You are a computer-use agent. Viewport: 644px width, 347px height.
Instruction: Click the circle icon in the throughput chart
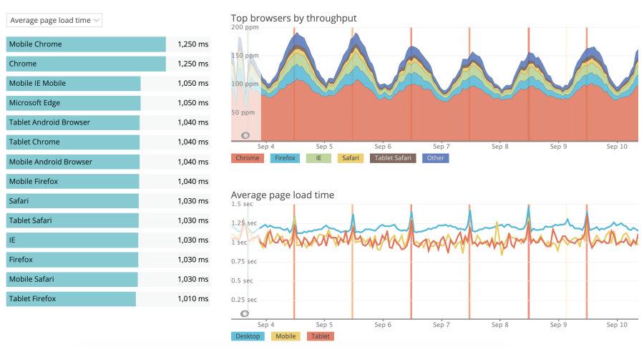coord(245,135)
